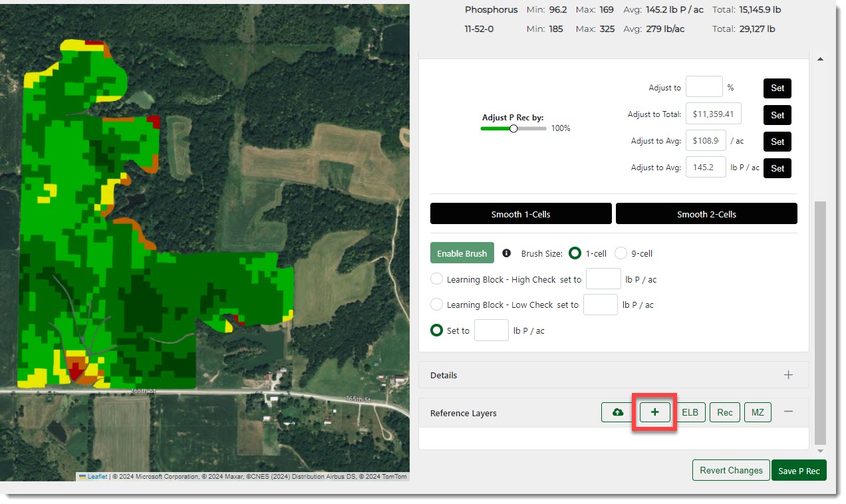Screen dimensions: 846x504
Task: Click the Adjust to Total input field
Action: pos(714,114)
